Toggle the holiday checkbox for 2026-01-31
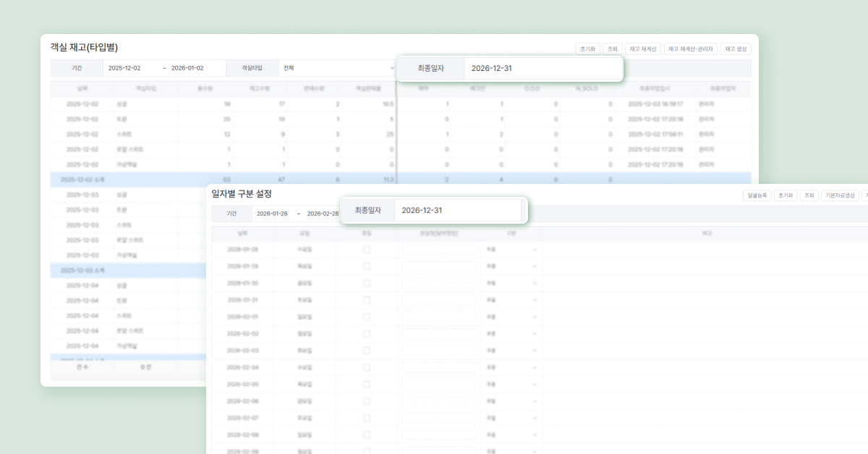Image resolution: width=868 pixels, height=454 pixels. click(x=367, y=300)
